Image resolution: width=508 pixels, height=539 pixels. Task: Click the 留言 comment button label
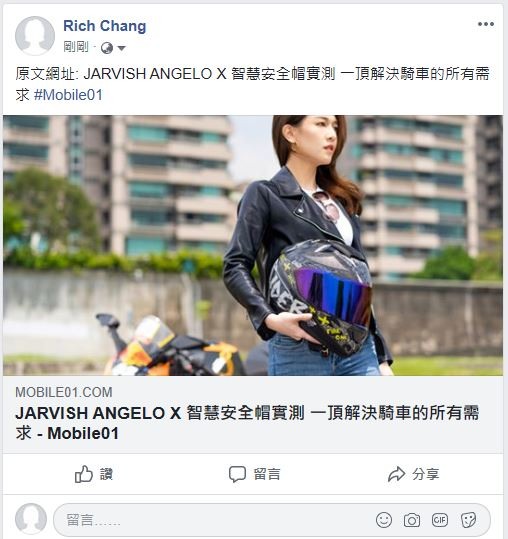click(267, 474)
